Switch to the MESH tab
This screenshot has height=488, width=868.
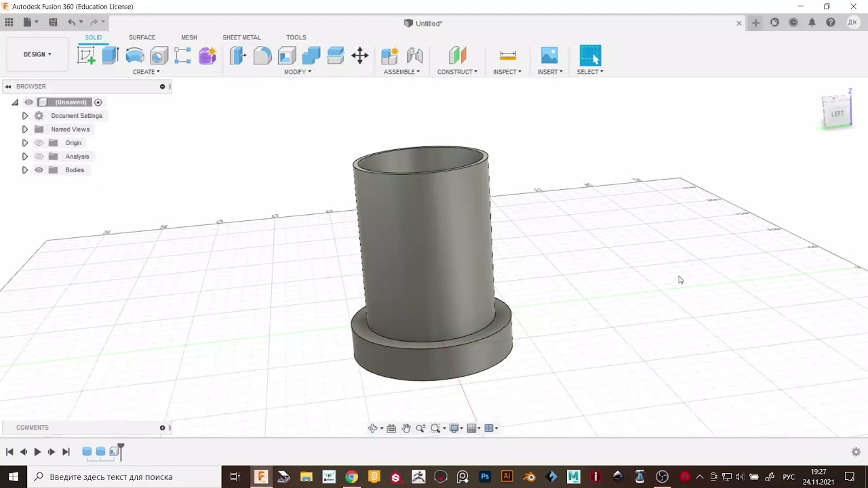189,37
